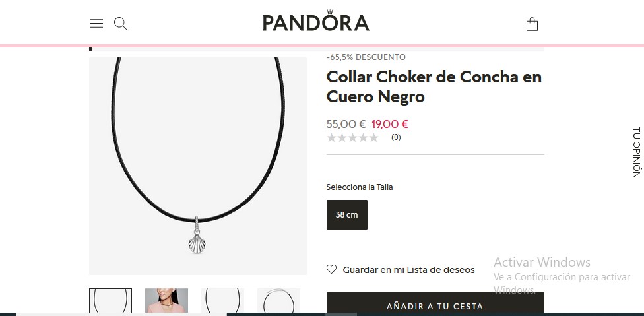Viewport: 644px width, 316px height.
Task: Select the model wearing choker thumbnail
Action: (x=166, y=301)
